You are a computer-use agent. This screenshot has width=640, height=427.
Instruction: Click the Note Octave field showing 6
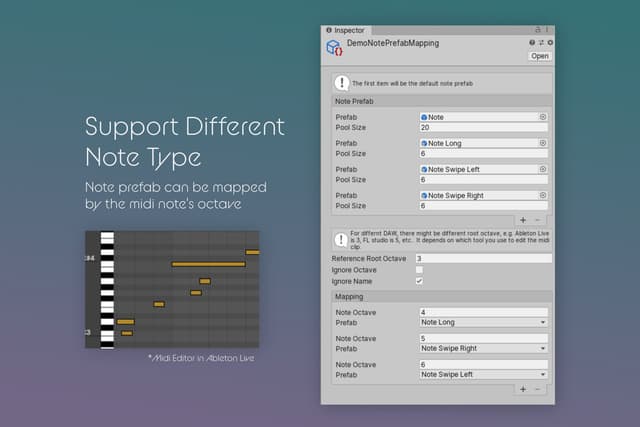coord(484,365)
